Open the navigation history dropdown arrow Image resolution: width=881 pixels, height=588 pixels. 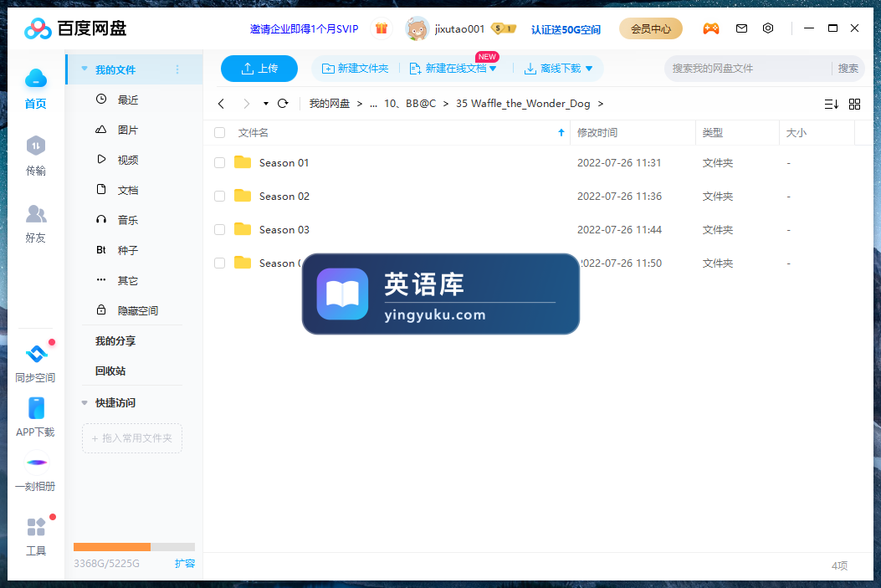266,104
